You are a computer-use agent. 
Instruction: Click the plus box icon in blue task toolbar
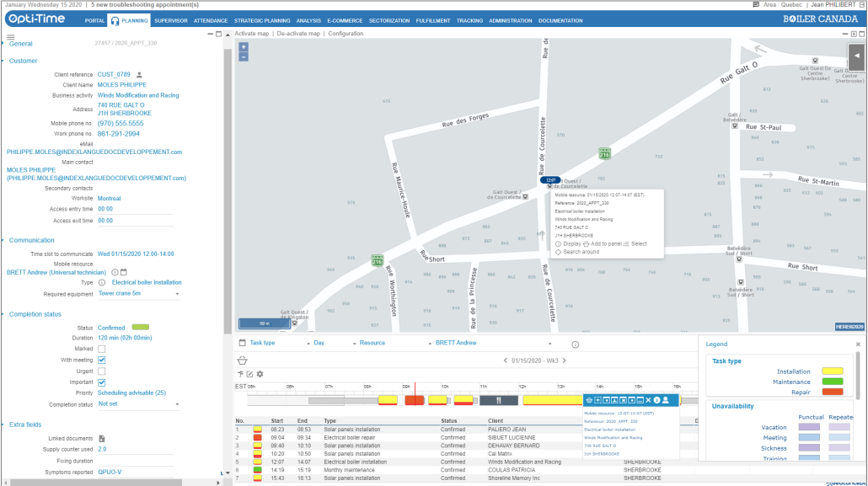pyautogui.click(x=597, y=400)
